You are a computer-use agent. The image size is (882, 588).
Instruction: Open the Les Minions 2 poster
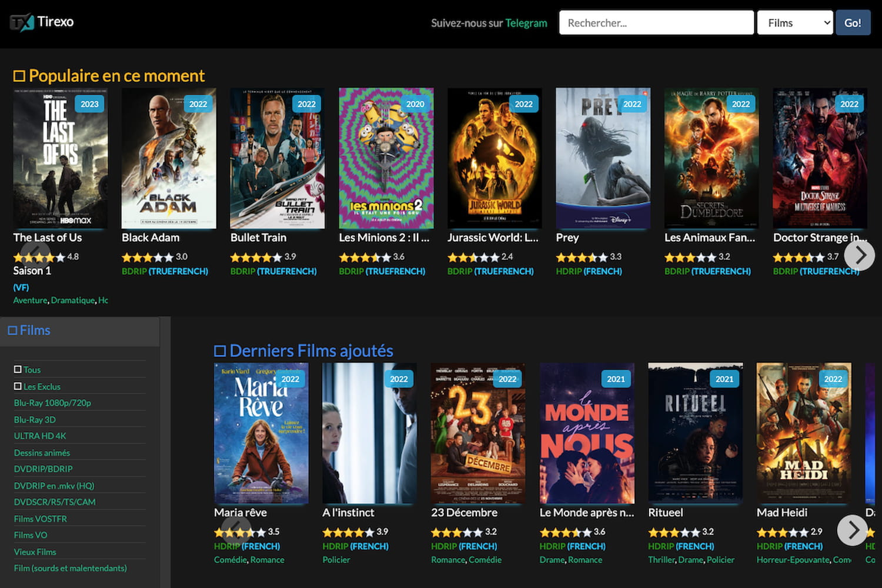(x=386, y=158)
